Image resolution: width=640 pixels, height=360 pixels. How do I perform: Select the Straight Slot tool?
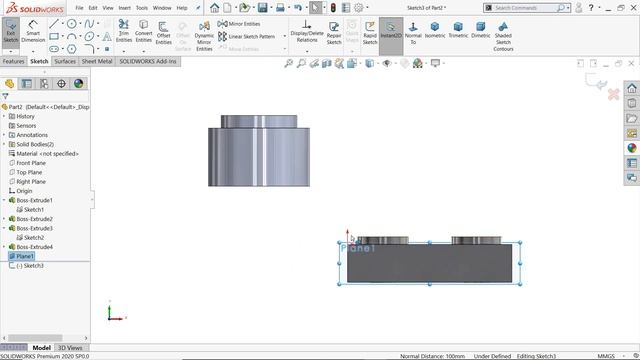tap(53, 49)
